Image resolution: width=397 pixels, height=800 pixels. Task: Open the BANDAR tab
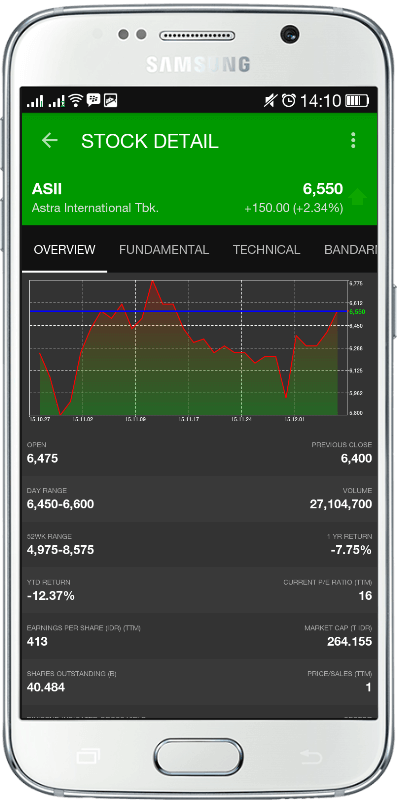point(351,249)
